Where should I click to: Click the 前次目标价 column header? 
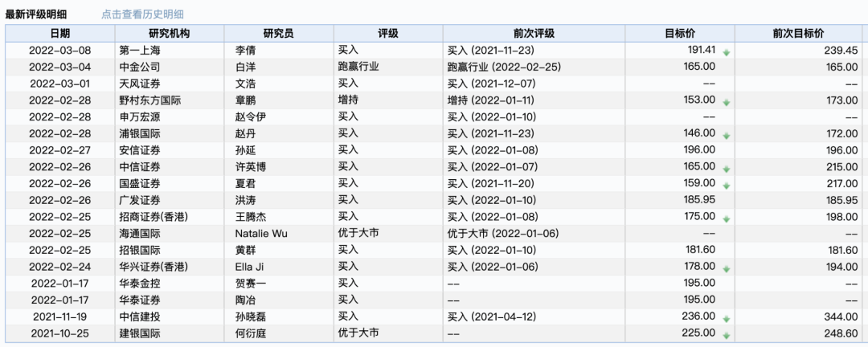(x=799, y=33)
